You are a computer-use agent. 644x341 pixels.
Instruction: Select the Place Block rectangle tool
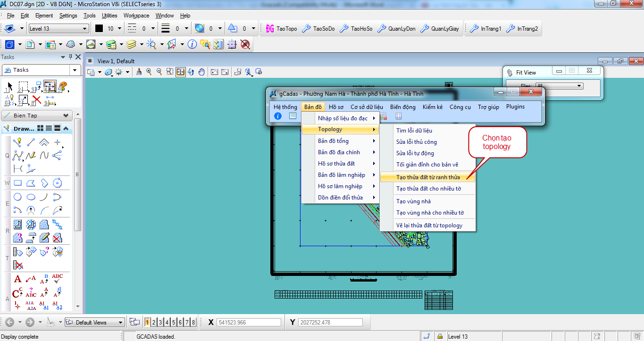coord(18,183)
